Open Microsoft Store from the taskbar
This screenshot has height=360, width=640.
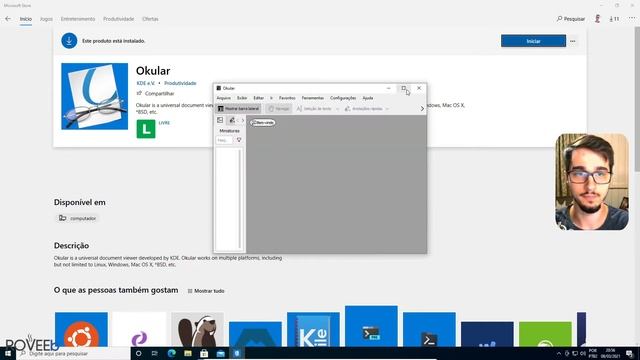pyautogui.click(x=204, y=353)
